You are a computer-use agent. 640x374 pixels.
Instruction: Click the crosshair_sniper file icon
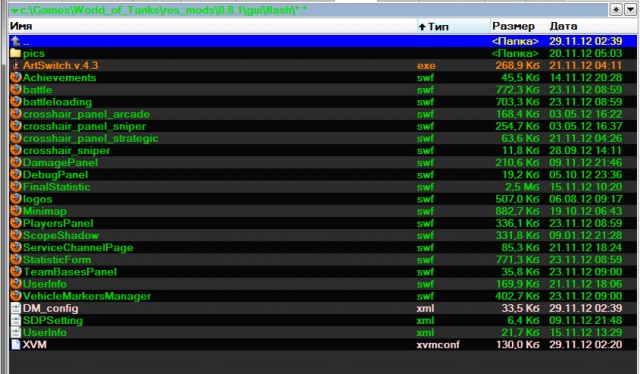16,150
